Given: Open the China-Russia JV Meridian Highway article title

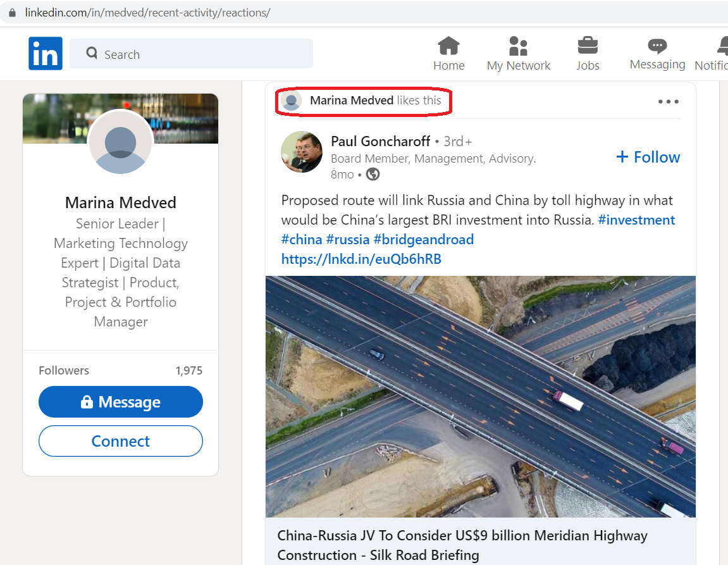Looking at the screenshot, I should coord(462,545).
